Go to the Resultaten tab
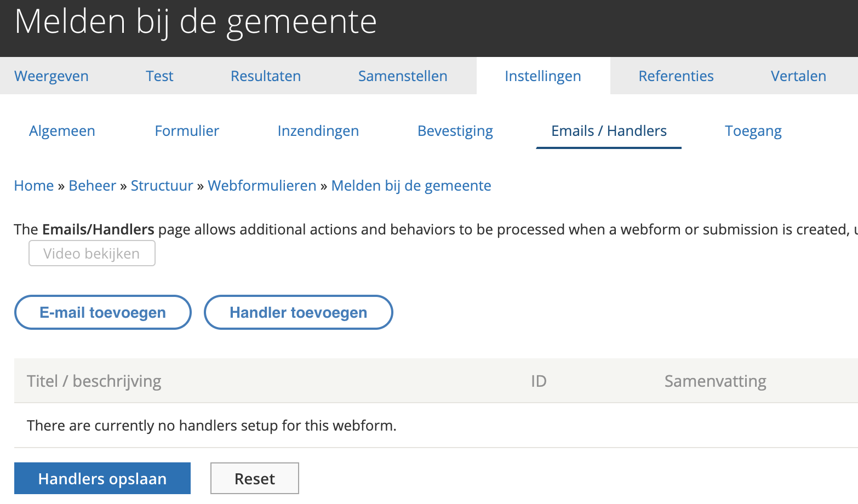Screen dimensions: 858x504 pyautogui.click(x=266, y=76)
